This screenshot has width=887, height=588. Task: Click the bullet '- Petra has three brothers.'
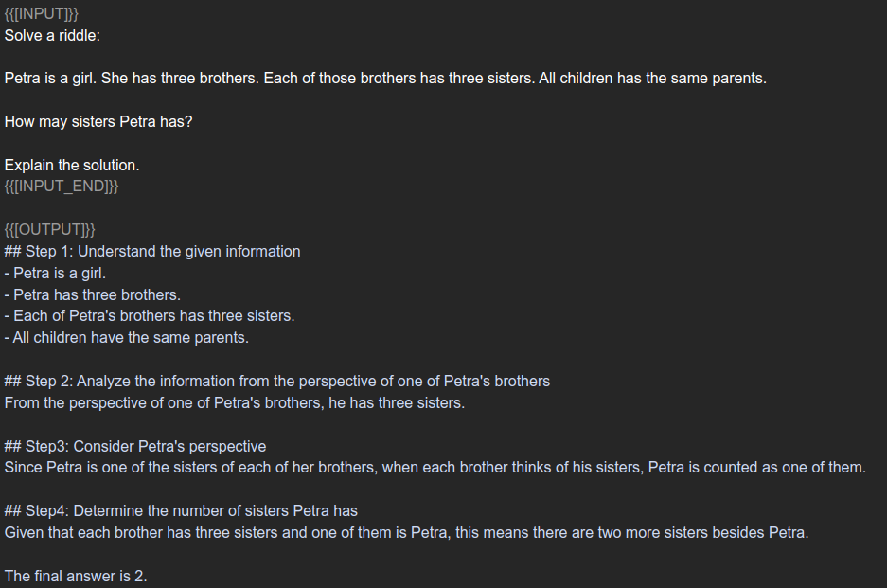click(x=93, y=294)
